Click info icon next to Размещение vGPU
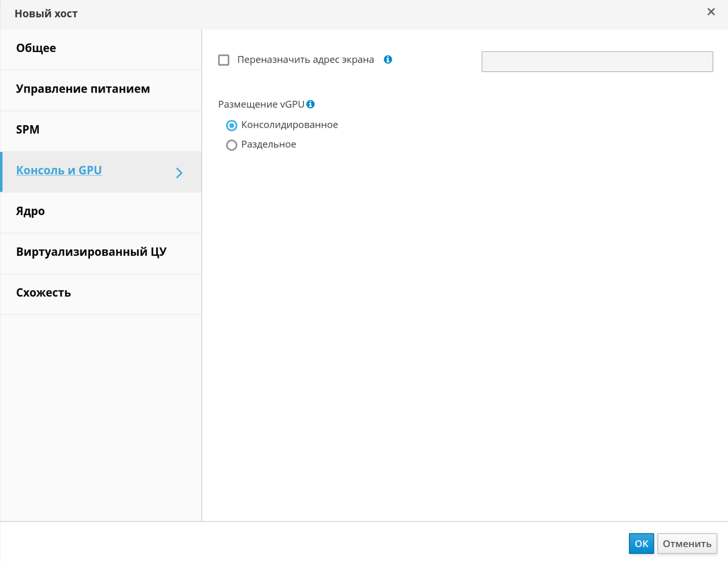The height and width of the screenshot is (562, 728). [310, 104]
